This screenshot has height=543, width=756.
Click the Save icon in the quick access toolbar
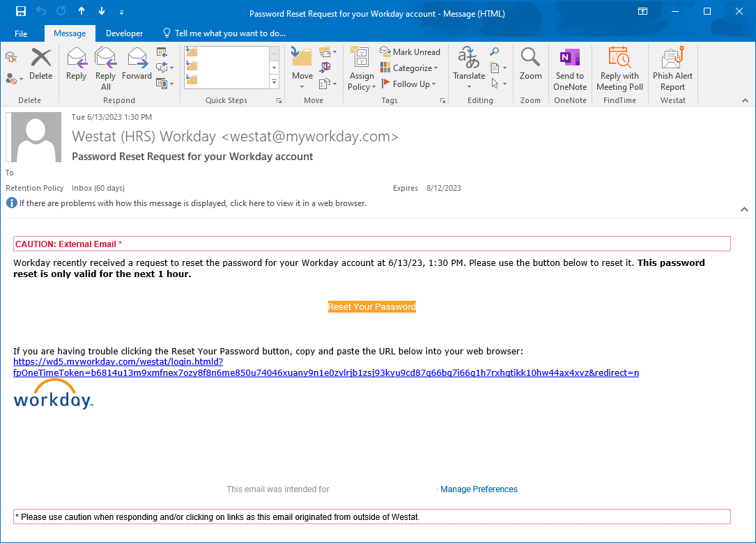21,11
